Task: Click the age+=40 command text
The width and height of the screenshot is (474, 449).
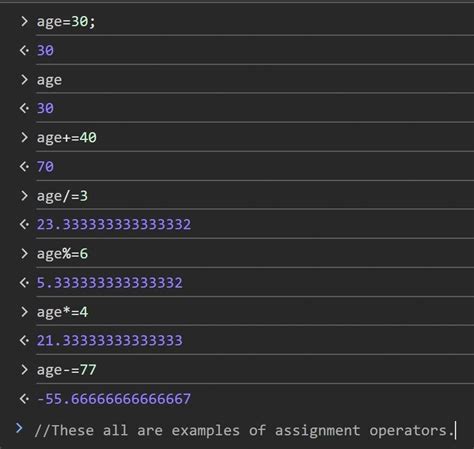Action: pos(67,138)
